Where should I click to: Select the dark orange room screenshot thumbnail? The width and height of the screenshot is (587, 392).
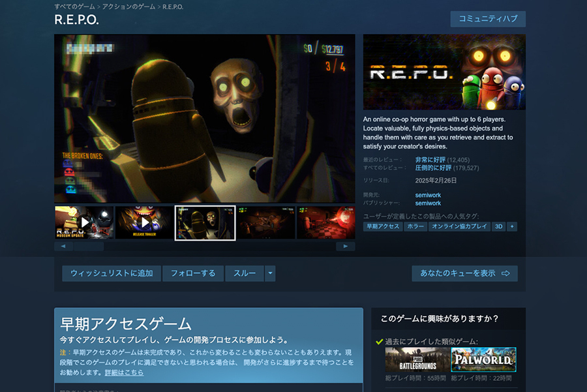click(265, 222)
